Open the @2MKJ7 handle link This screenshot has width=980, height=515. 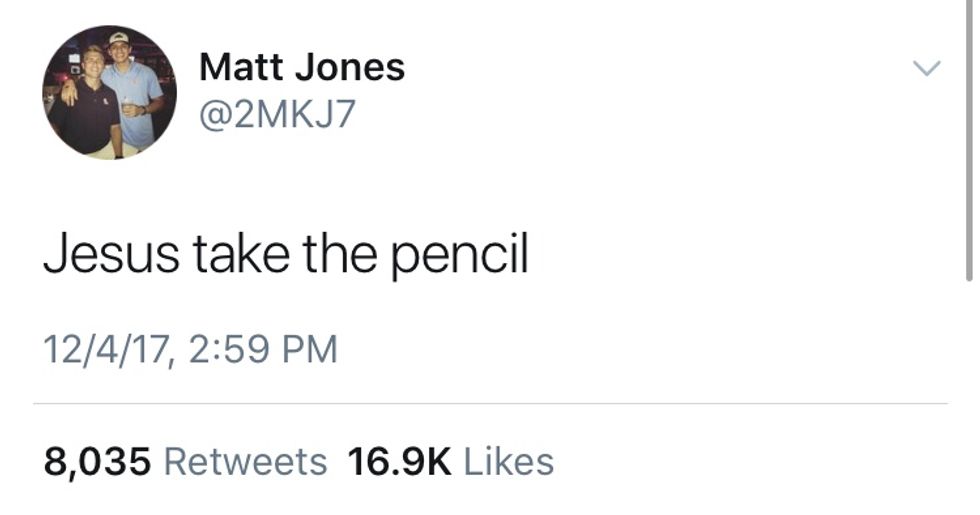(x=277, y=115)
